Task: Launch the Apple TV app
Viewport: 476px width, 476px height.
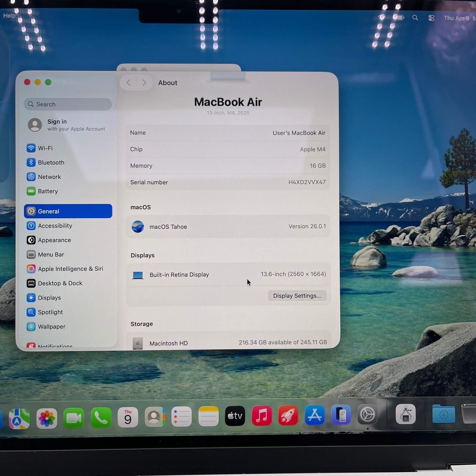Action: coord(235,416)
